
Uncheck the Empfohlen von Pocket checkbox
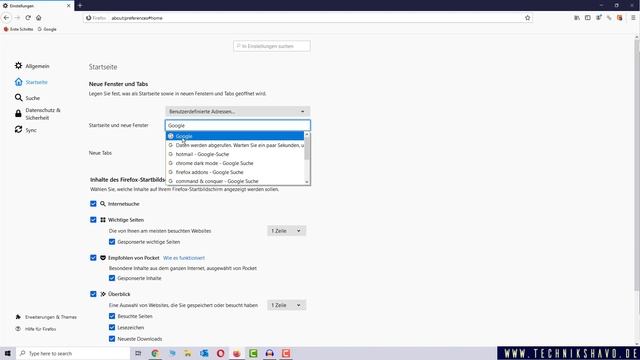(93, 258)
